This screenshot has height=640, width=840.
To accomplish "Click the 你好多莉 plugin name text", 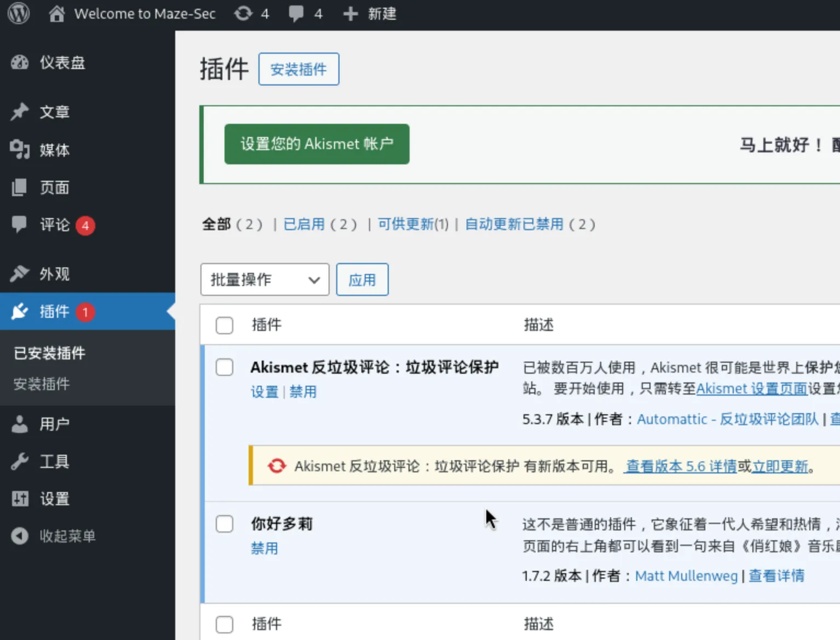I will pyautogui.click(x=281, y=524).
